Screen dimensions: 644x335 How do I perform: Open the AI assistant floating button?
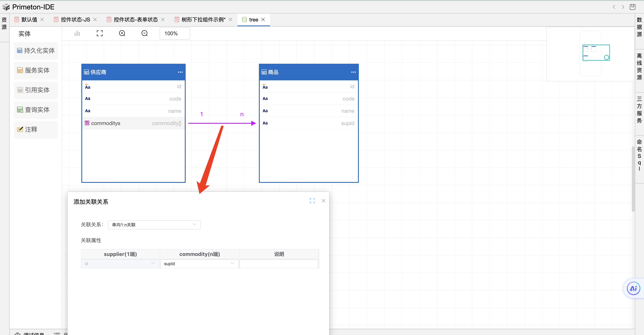click(x=633, y=289)
